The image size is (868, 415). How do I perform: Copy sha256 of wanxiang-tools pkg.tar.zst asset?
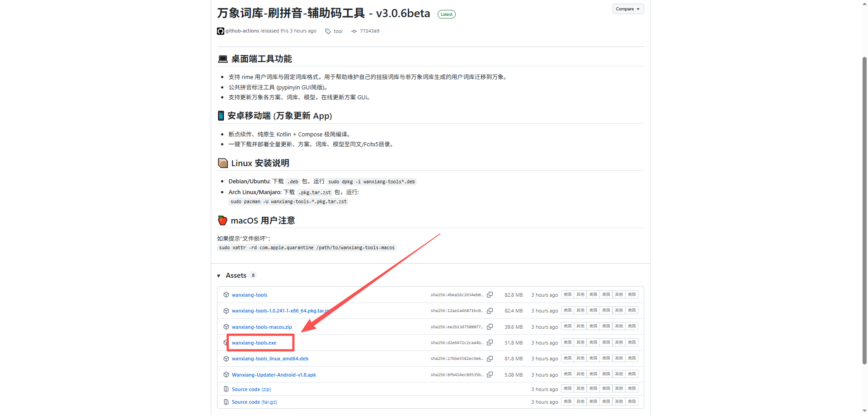coord(490,311)
